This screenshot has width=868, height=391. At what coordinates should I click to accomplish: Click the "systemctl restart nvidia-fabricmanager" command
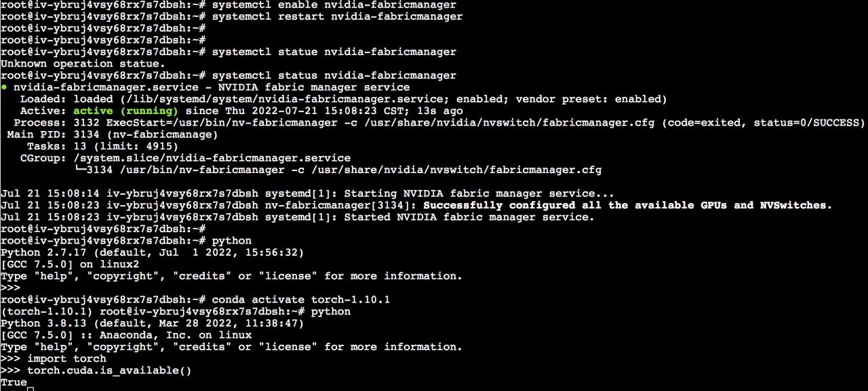pos(337,16)
